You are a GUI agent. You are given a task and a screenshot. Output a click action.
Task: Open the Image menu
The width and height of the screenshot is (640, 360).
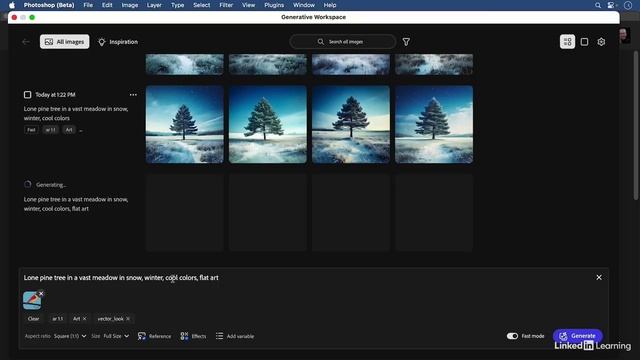click(x=129, y=5)
